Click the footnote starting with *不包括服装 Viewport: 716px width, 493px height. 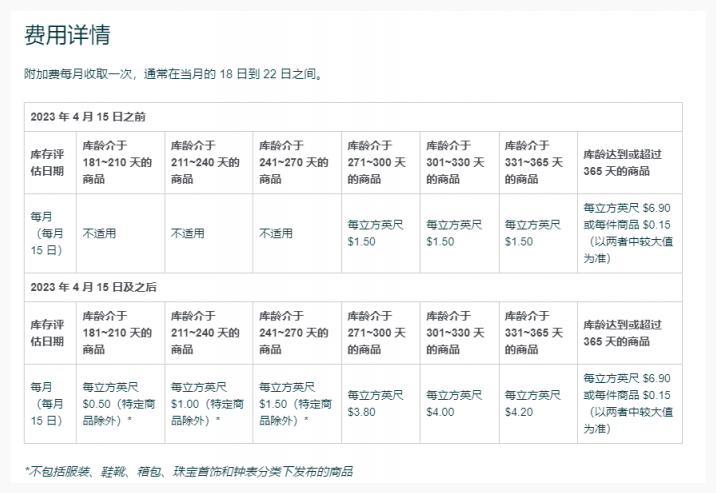point(188,471)
